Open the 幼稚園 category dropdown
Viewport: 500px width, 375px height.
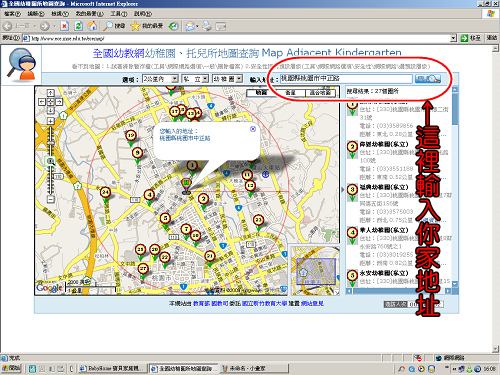(227, 79)
